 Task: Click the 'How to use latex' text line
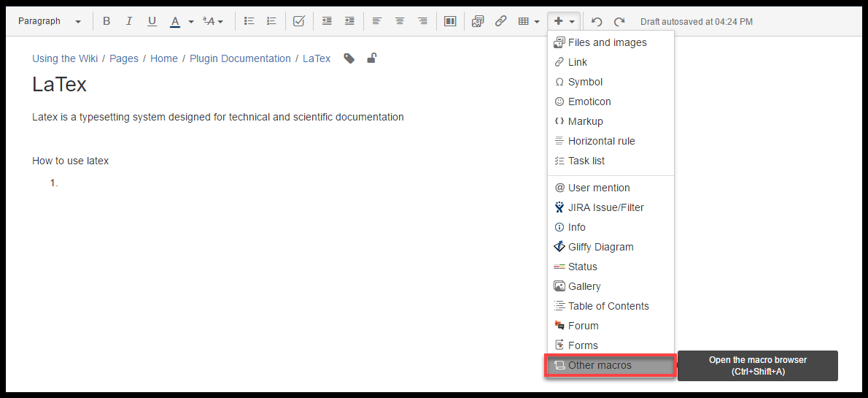pos(70,161)
